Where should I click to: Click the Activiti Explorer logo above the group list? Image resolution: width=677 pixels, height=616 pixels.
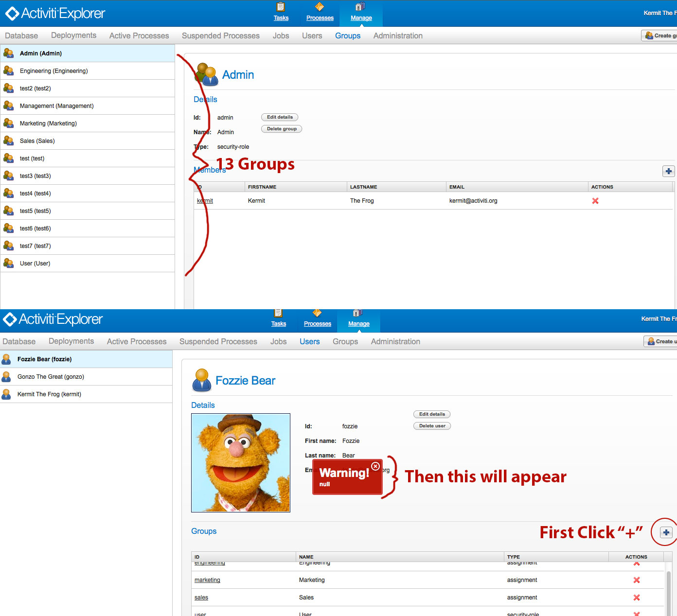point(55,13)
